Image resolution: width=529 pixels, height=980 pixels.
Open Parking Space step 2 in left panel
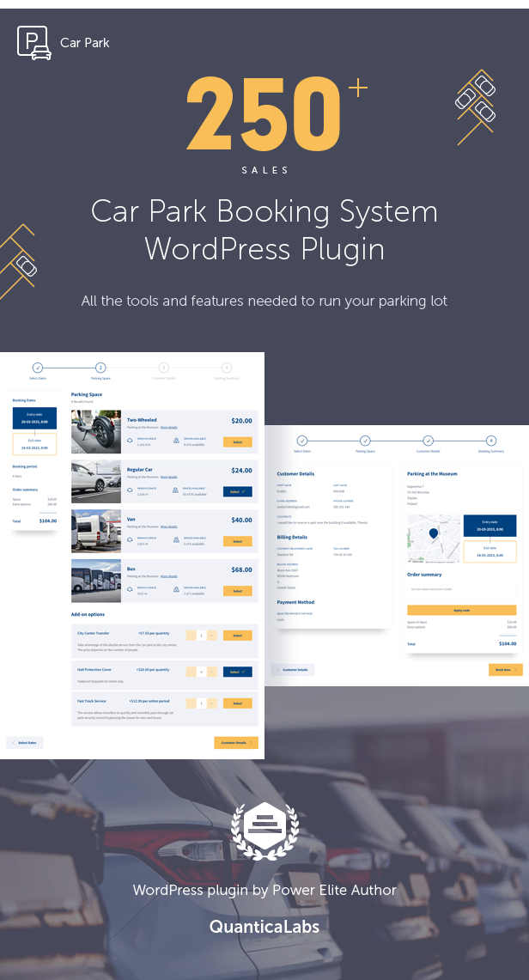(x=100, y=368)
